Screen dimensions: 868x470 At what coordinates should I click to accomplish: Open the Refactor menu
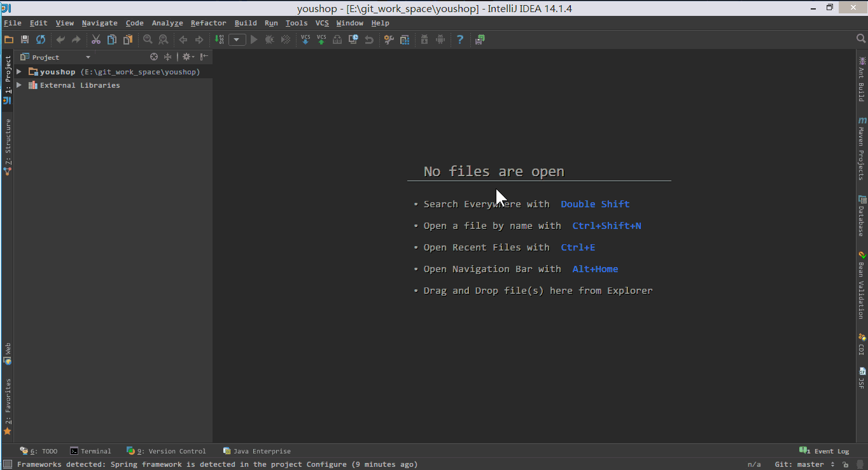point(208,23)
